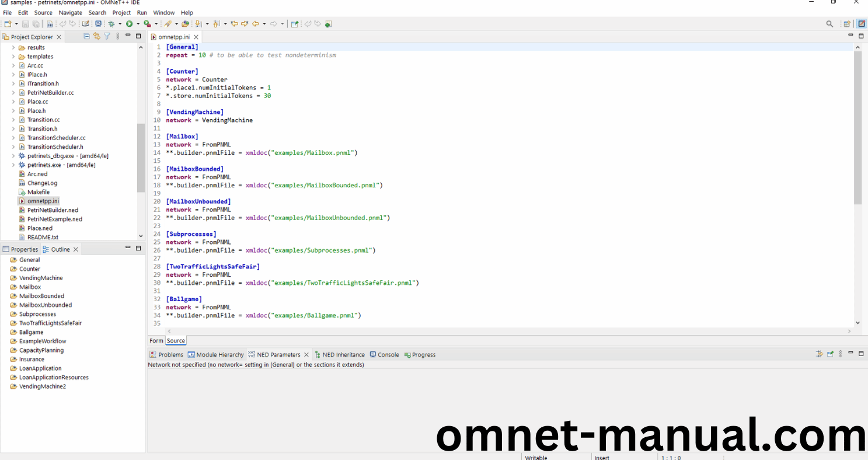Click the green Run button in toolbar
This screenshot has width=868, height=460.
pyautogui.click(x=129, y=24)
